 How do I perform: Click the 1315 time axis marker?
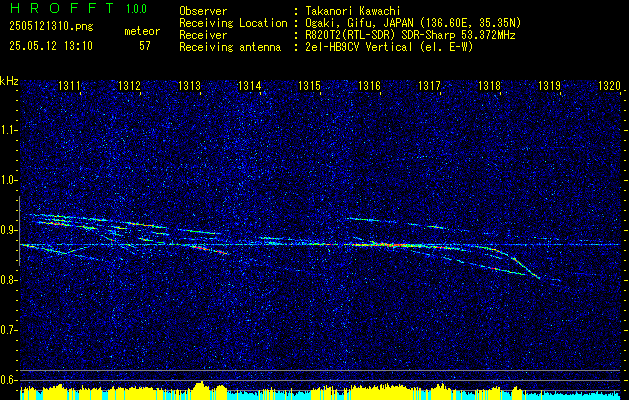click(x=309, y=85)
